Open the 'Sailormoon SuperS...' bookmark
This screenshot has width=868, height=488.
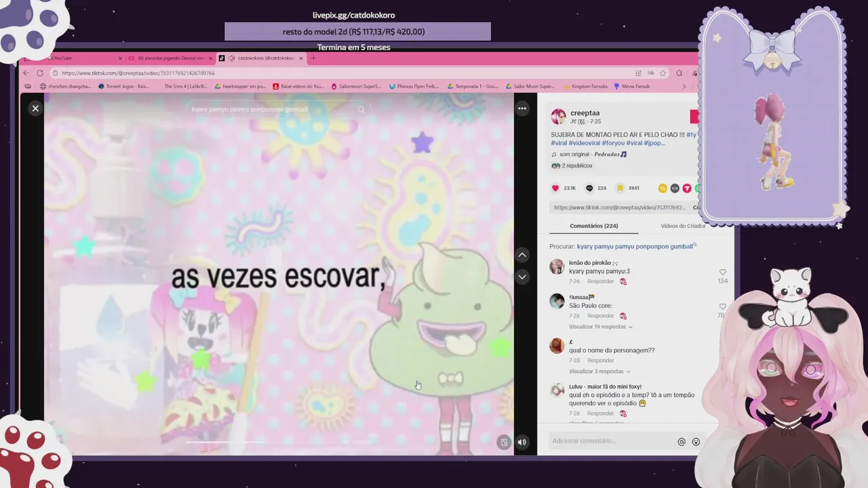click(x=356, y=87)
